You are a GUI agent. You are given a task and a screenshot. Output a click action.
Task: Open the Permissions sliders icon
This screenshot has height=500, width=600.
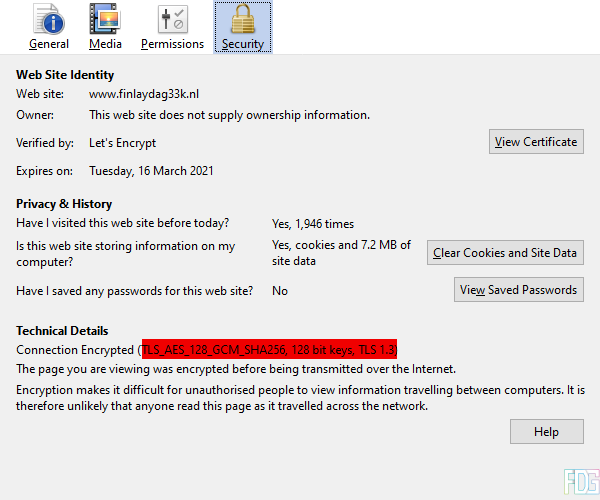(x=172, y=20)
